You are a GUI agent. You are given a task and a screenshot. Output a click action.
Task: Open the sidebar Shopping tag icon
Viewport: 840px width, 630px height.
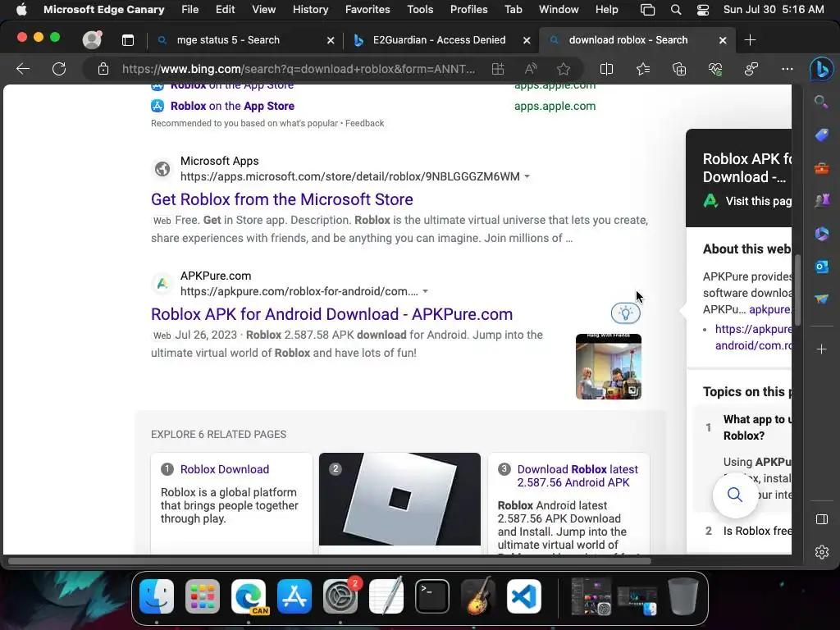pyautogui.click(x=822, y=135)
